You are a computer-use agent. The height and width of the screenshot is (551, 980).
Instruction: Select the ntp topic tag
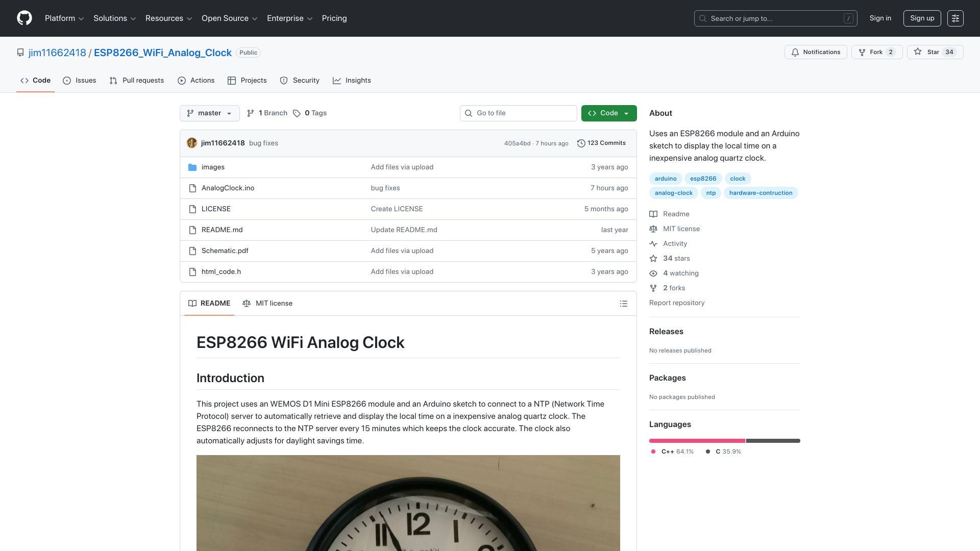(711, 193)
